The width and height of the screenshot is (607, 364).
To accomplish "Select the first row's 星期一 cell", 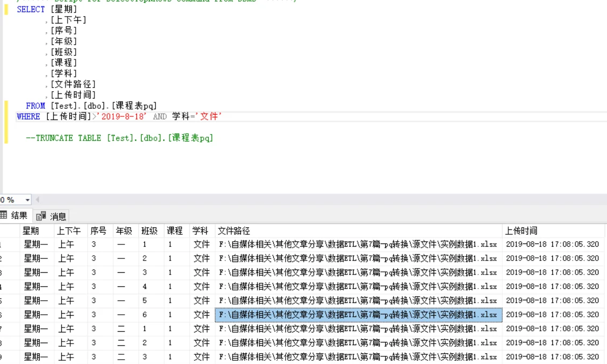I will coord(37,244).
